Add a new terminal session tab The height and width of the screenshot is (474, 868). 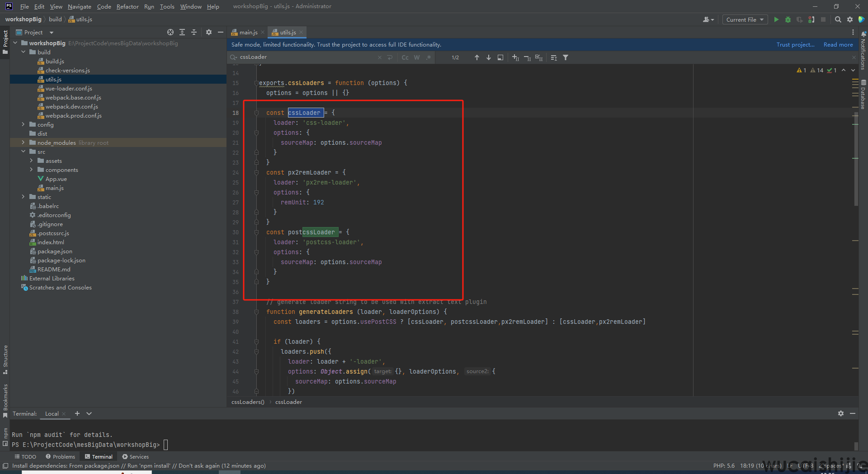coord(77,413)
